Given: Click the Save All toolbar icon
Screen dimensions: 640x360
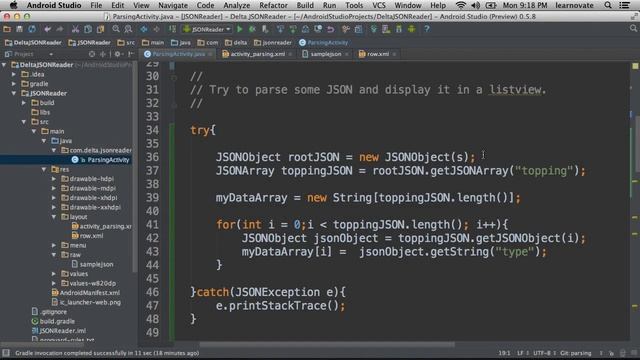Looking at the screenshot, I should [19, 29].
